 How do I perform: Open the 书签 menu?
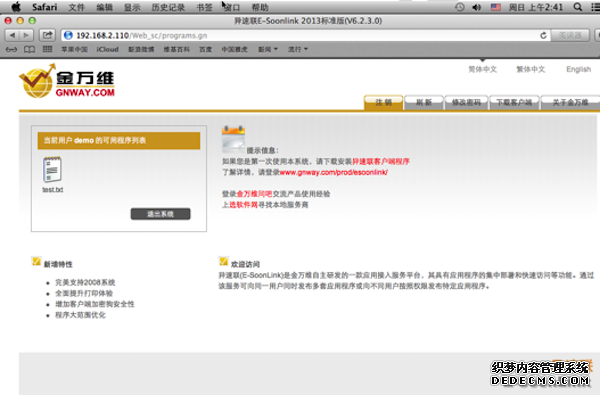(204, 7)
